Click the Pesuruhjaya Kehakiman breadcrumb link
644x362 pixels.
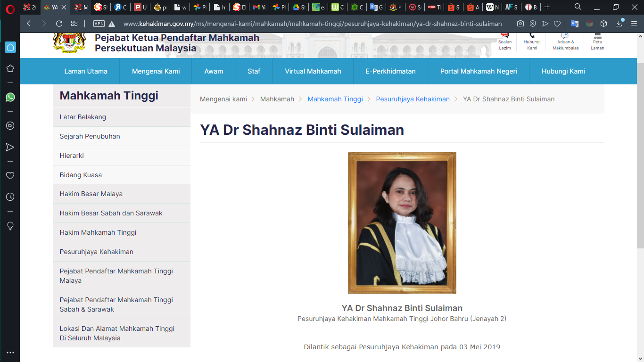click(413, 99)
